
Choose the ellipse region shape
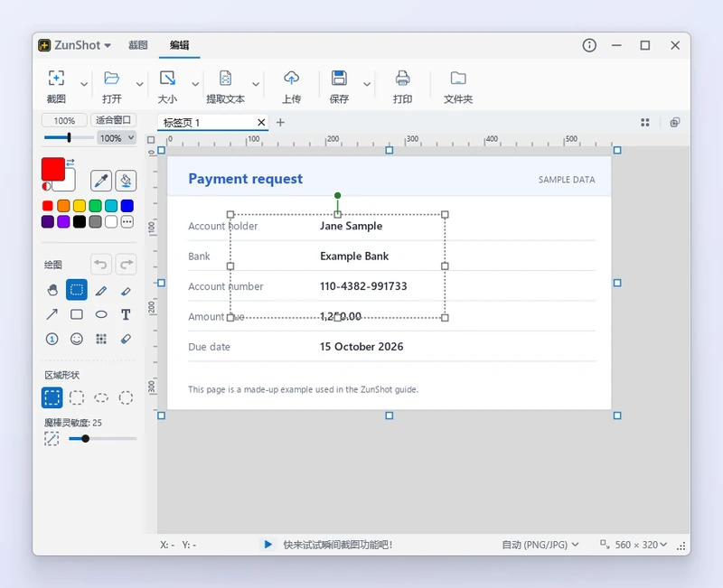(x=101, y=397)
